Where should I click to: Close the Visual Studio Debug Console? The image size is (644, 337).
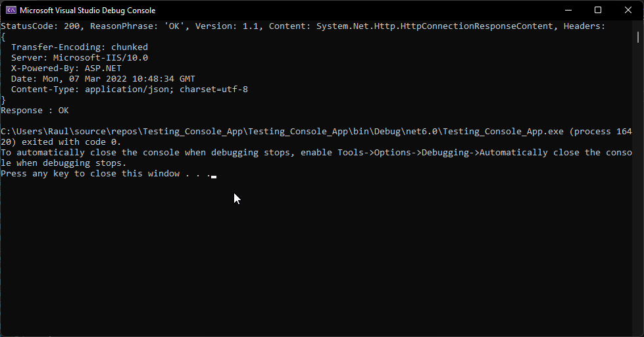click(628, 11)
